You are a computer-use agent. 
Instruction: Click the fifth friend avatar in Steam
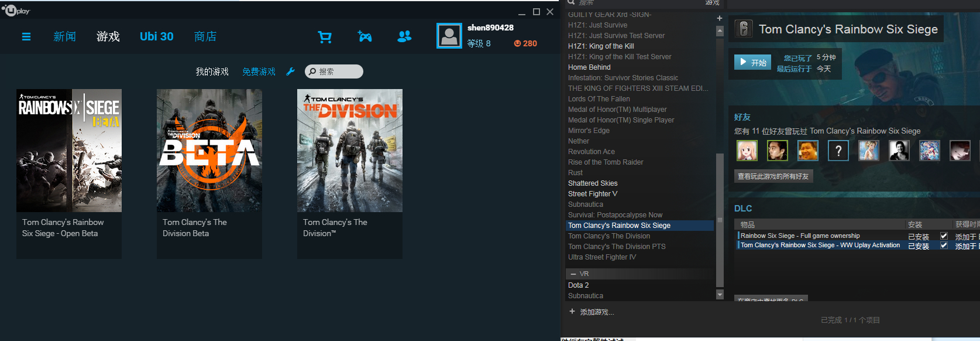point(869,151)
